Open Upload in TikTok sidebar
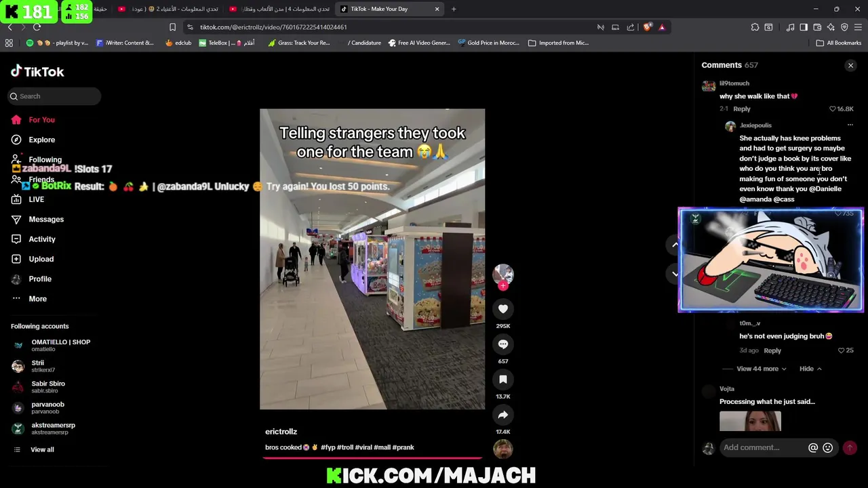This screenshot has height=488, width=868. click(x=41, y=259)
